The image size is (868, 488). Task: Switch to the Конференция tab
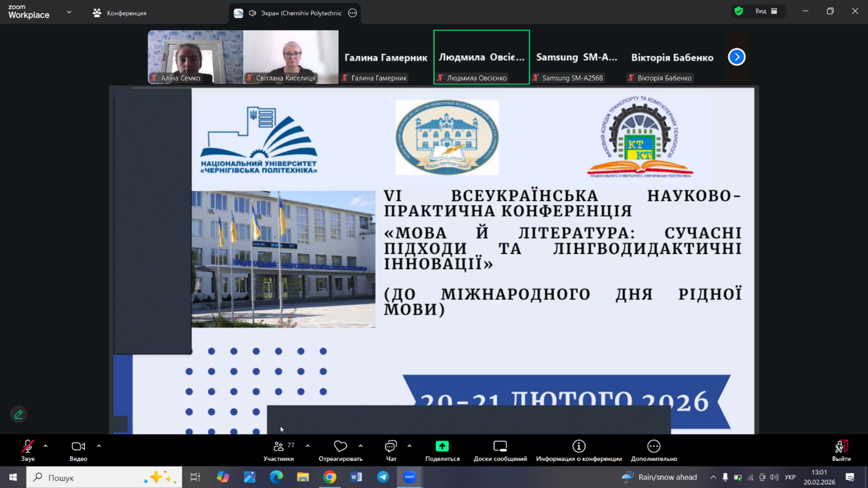click(120, 13)
